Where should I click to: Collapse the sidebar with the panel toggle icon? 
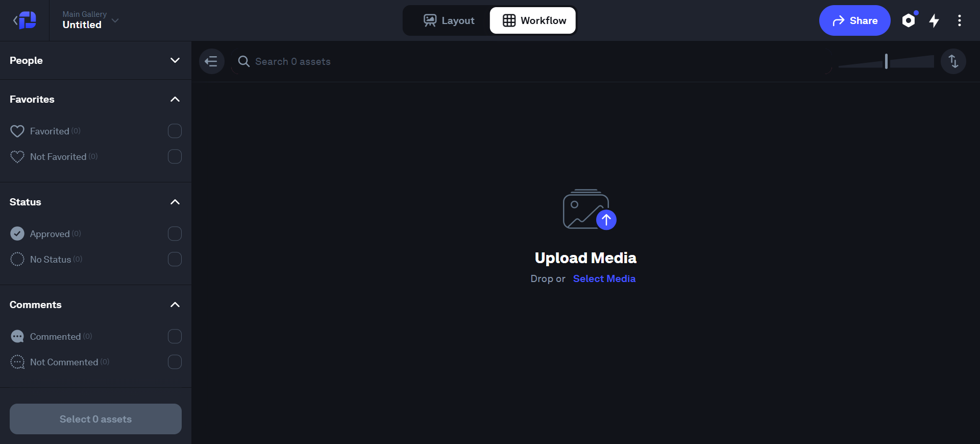pyautogui.click(x=212, y=61)
